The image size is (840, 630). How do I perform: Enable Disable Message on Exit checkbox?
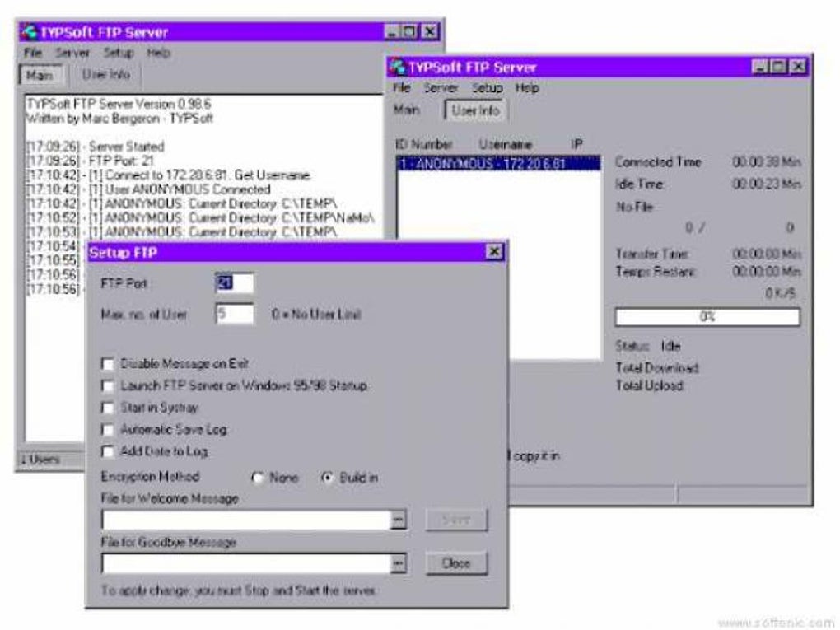[x=108, y=364]
